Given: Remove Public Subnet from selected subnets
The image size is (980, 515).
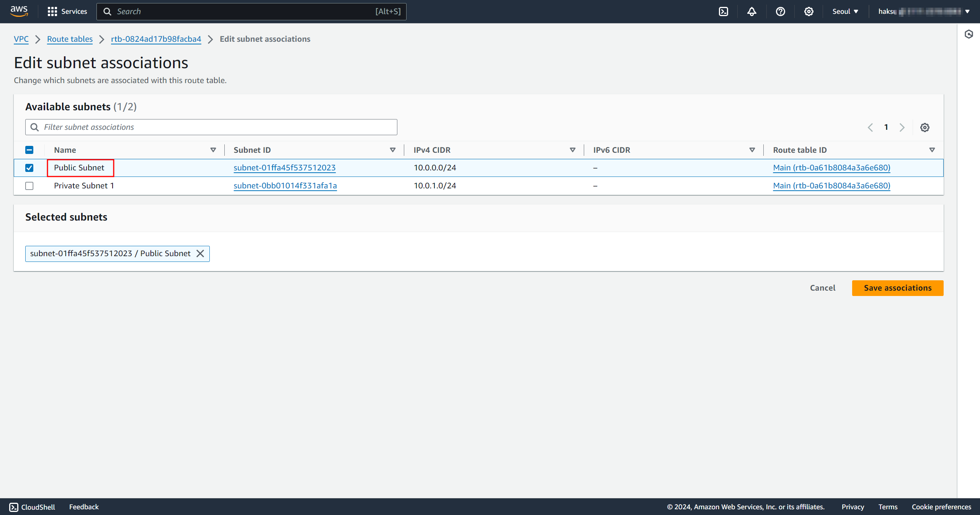Looking at the screenshot, I should [x=200, y=253].
